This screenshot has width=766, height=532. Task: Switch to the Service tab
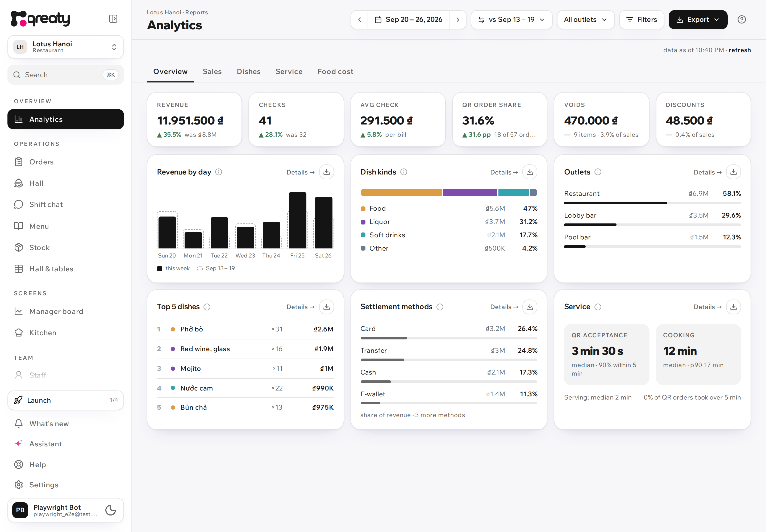pyautogui.click(x=289, y=72)
